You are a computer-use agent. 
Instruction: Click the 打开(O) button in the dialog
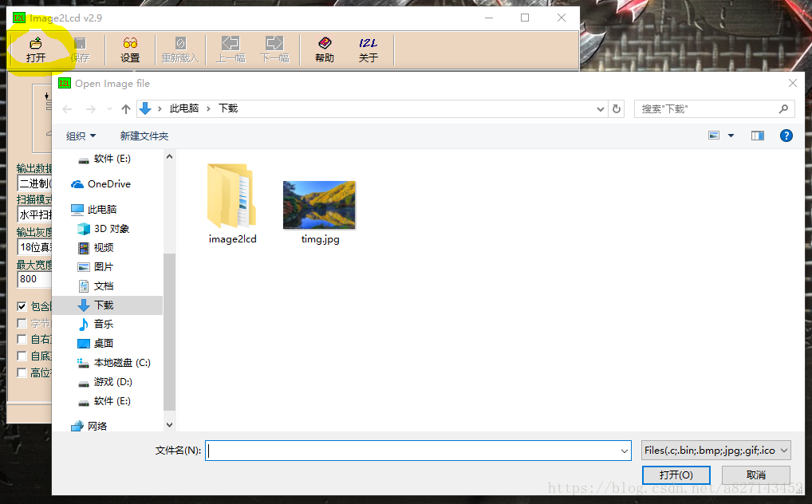pyautogui.click(x=676, y=475)
